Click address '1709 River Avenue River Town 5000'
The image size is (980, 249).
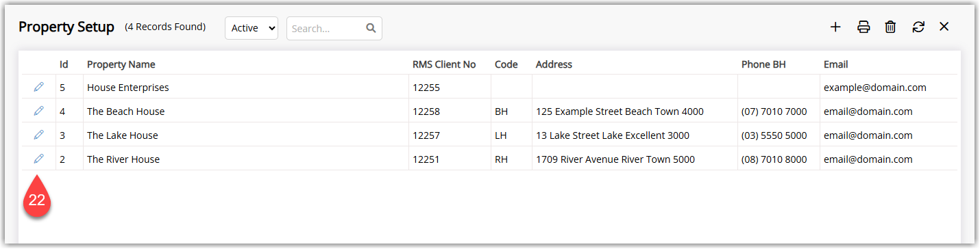point(615,159)
